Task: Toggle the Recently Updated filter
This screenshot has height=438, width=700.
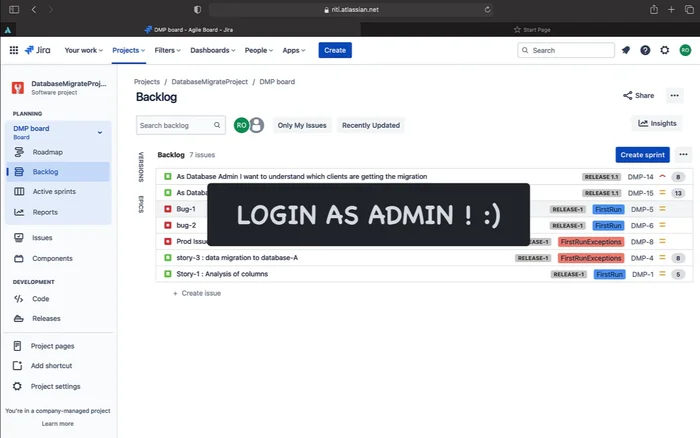Action: [x=370, y=125]
